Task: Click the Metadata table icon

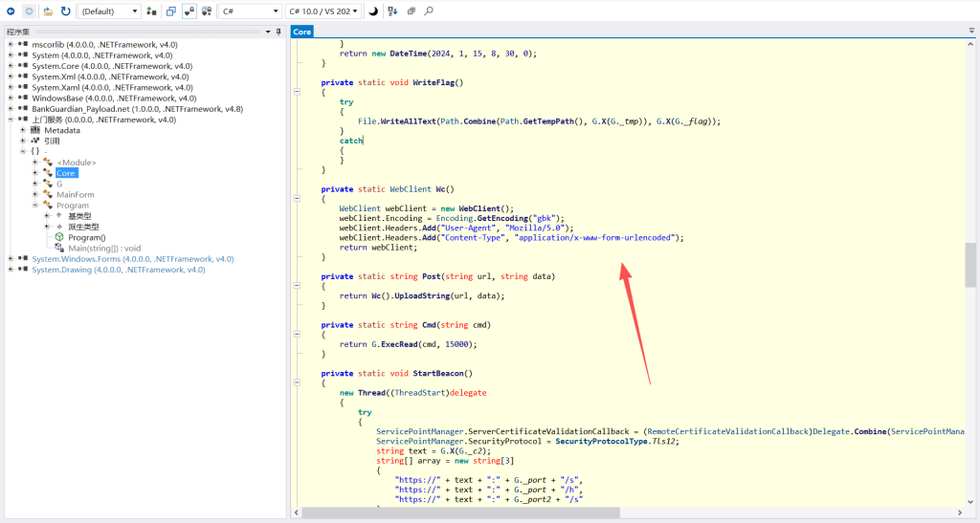Action: [35, 130]
